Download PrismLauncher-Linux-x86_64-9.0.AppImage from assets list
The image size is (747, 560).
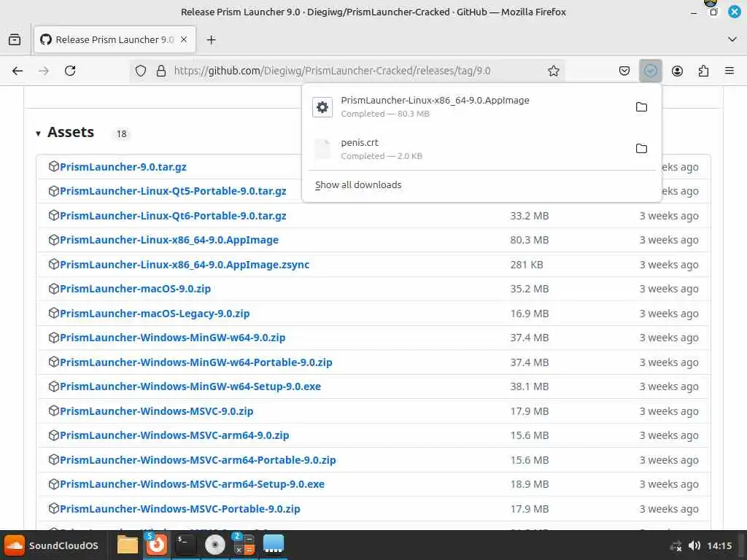click(169, 240)
